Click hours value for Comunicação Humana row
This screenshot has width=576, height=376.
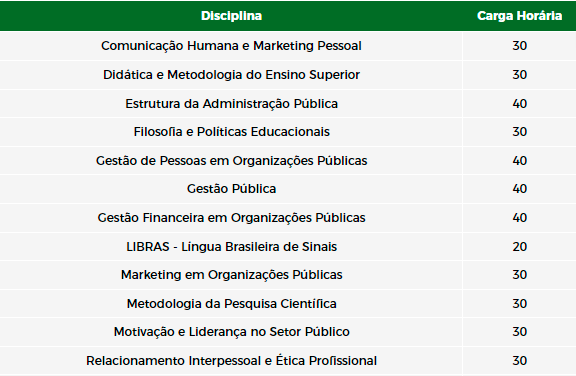tap(519, 46)
